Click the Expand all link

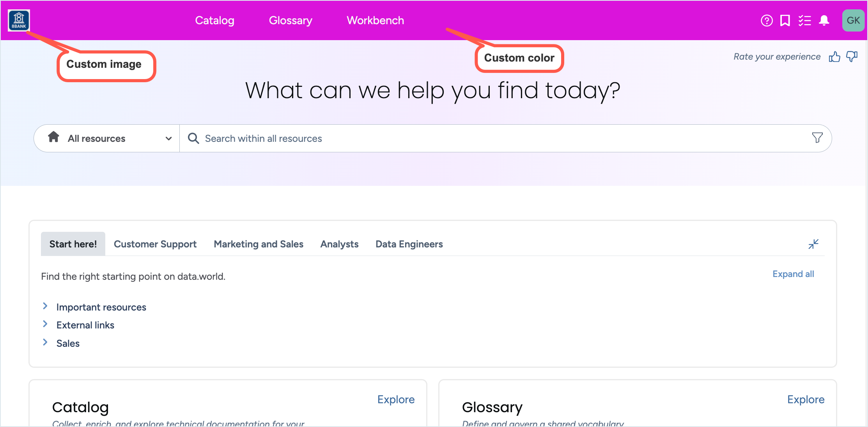[793, 274]
